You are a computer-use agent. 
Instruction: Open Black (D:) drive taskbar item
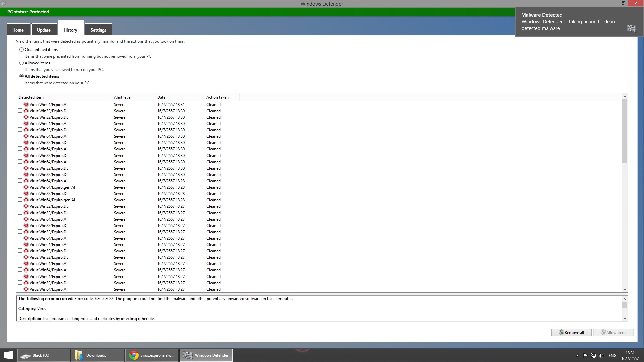click(44, 355)
